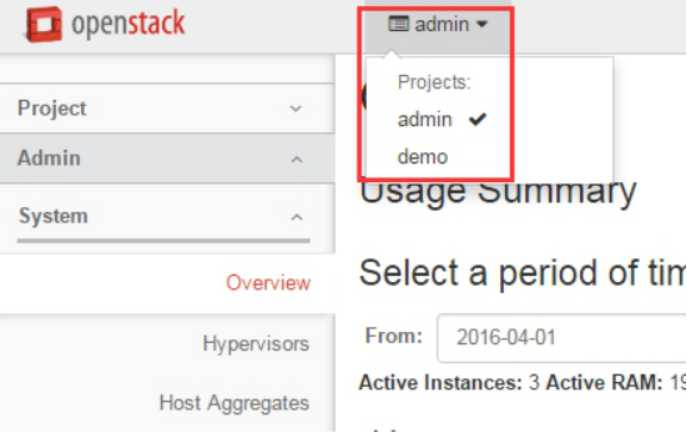Open Host Aggregates in sidebar
Viewport: 687px width, 433px height.
click(x=234, y=403)
